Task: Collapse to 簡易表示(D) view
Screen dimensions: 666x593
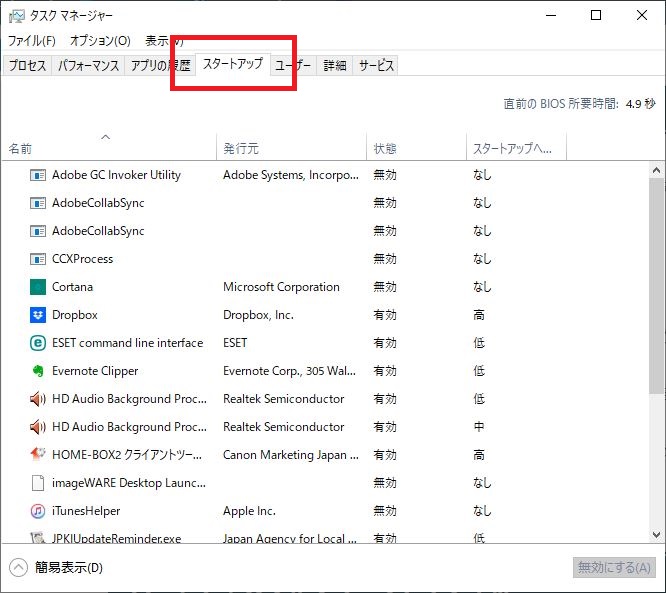Action: point(56,568)
